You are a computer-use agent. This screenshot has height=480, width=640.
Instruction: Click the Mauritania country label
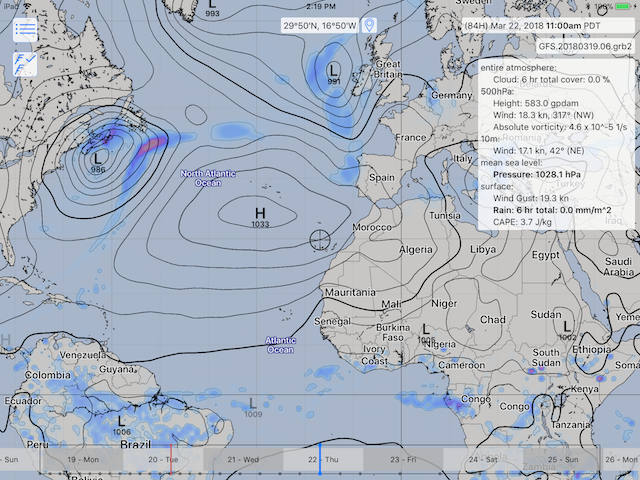click(x=350, y=292)
